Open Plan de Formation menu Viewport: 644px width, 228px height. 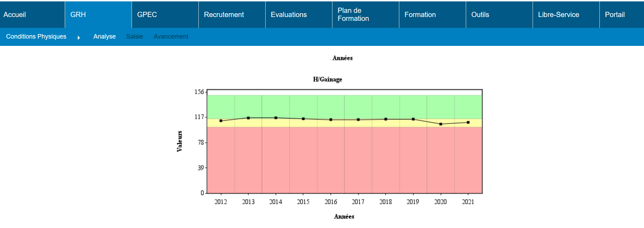click(353, 15)
